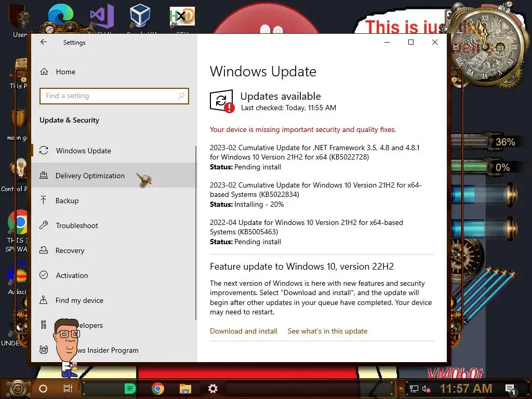Click the Updates available status icon
532x399 pixels.
(222, 101)
